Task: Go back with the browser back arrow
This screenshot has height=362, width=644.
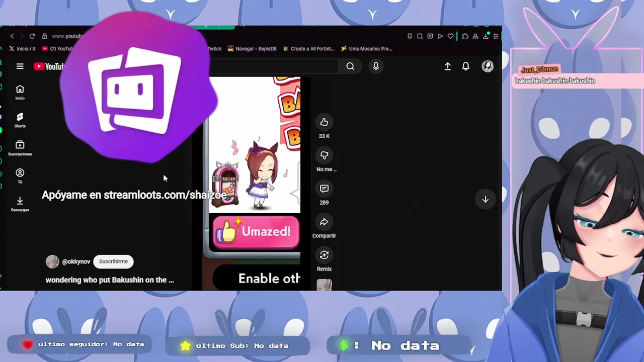Action: point(12,36)
